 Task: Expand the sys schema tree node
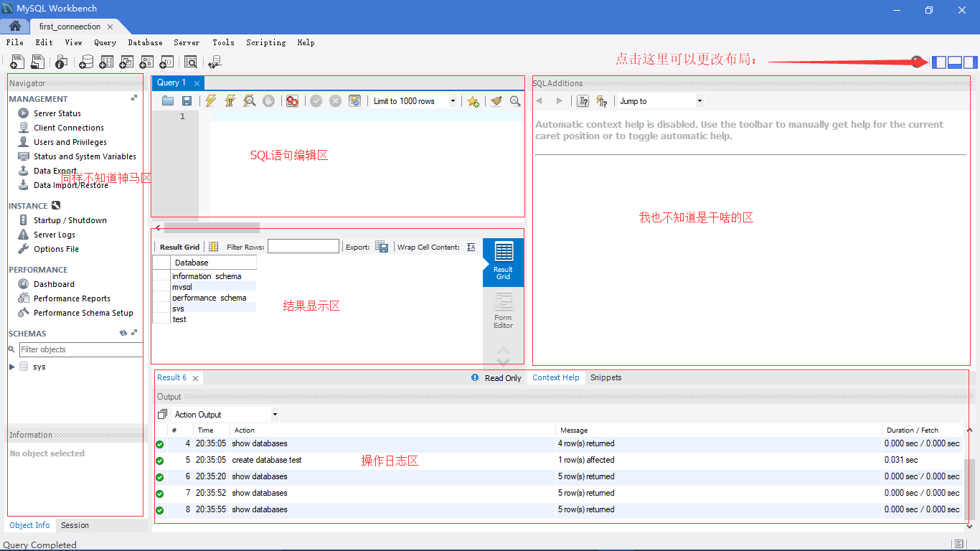[12, 367]
